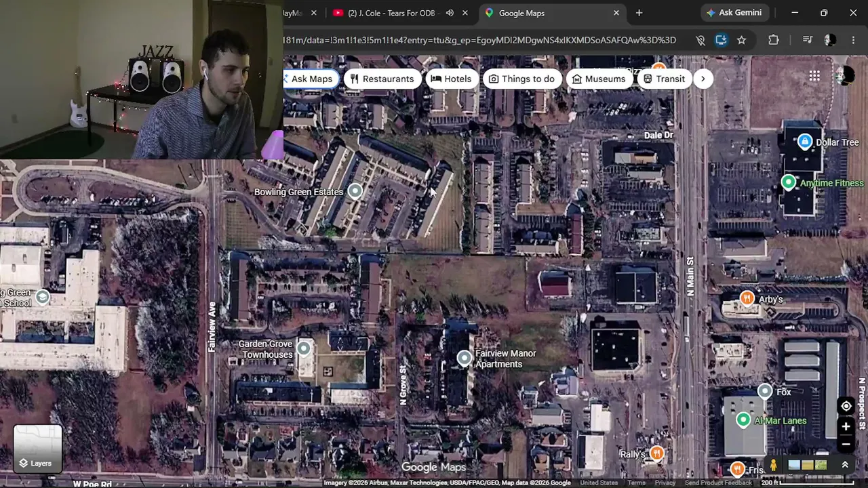Click the Ask Maps chip
This screenshot has width=868, height=488.
pos(311,79)
